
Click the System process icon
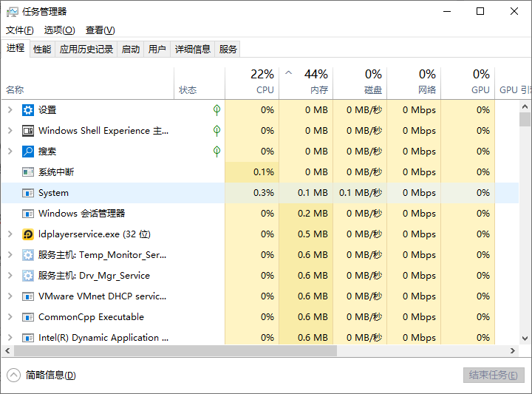coord(28,193)
